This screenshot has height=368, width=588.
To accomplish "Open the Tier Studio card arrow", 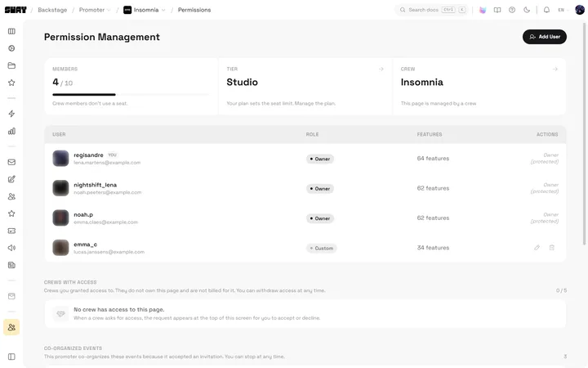I will pyautogui.click(x=381, y=69).
